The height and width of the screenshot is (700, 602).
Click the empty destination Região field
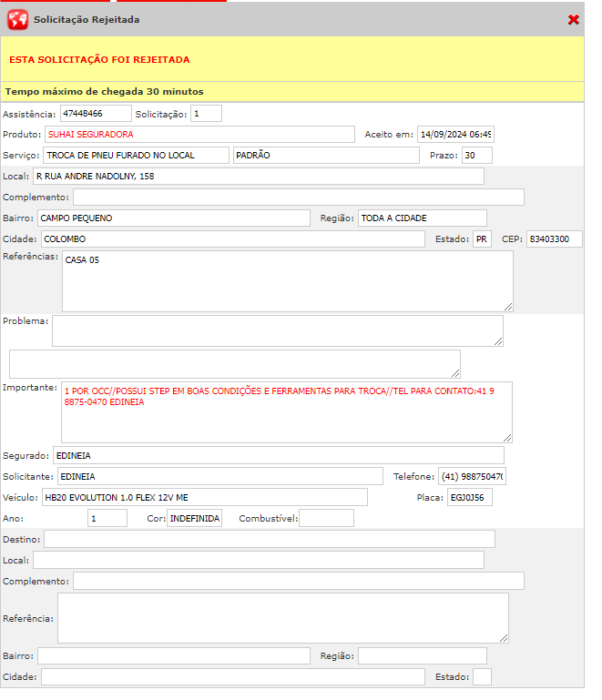(x=423, y=656)
